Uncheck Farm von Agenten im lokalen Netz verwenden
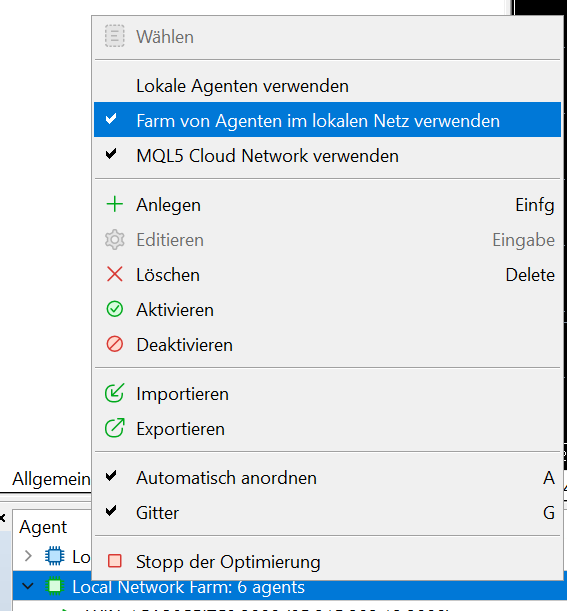 (x=327, y=120)
